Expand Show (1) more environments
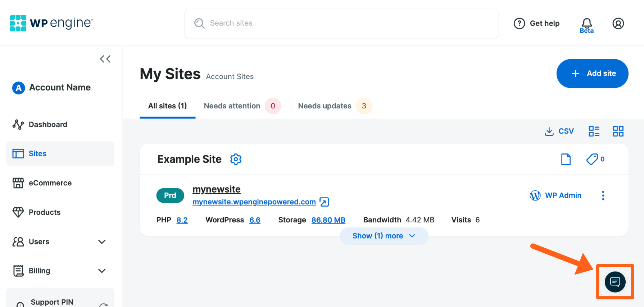 (384, 236)
